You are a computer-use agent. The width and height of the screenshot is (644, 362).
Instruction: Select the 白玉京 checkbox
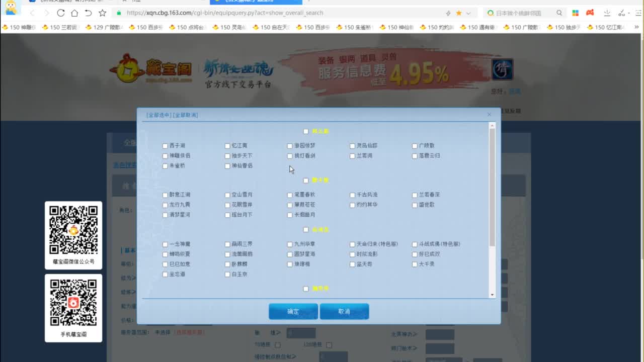[x=227, y=275]
